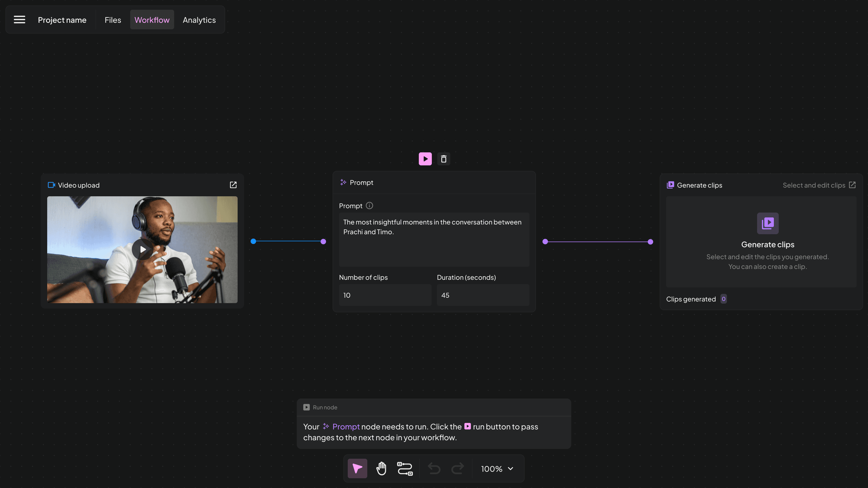Click into the prompt text area

click(x=434, y=239)
